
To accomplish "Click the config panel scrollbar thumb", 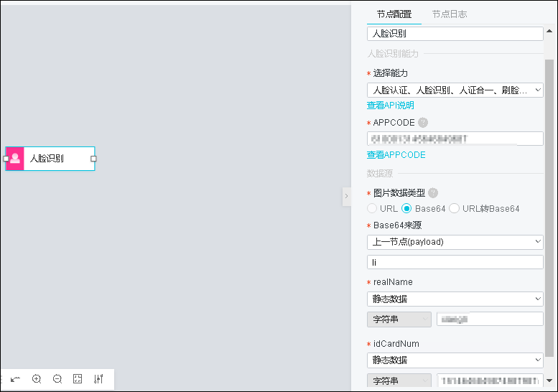I will coord(549,208).
